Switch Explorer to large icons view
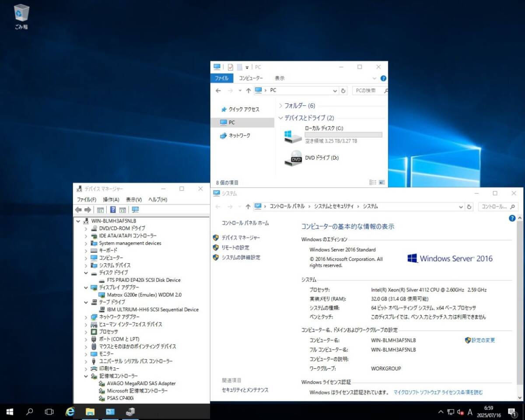 coord(381,182)
